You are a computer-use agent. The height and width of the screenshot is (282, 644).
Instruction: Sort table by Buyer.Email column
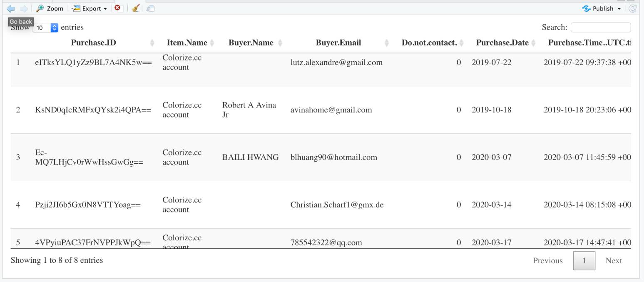338,42
